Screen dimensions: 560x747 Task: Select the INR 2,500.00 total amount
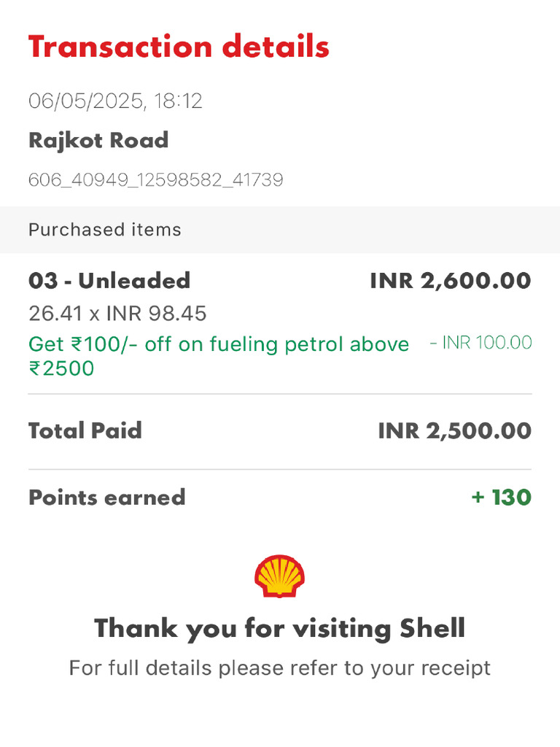pyautogui.click(x=454, y=430)
